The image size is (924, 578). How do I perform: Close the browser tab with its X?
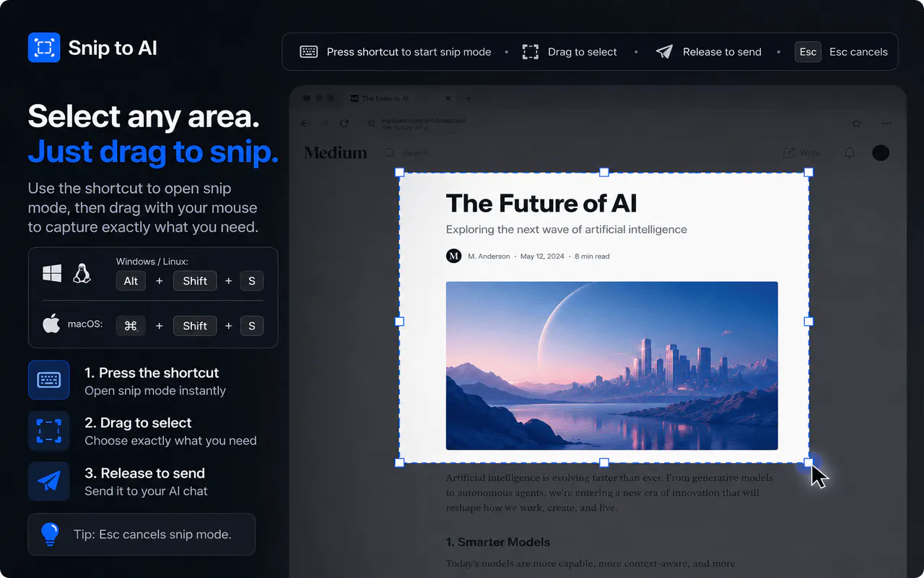(448, 98)
